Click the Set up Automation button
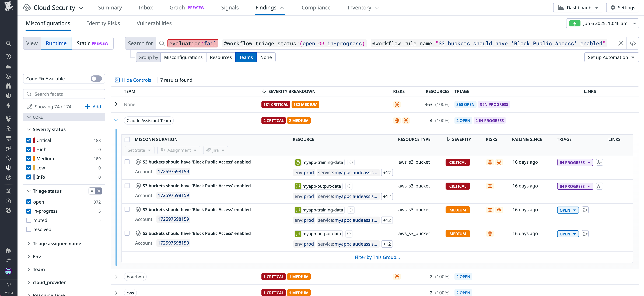 point(611,57)
